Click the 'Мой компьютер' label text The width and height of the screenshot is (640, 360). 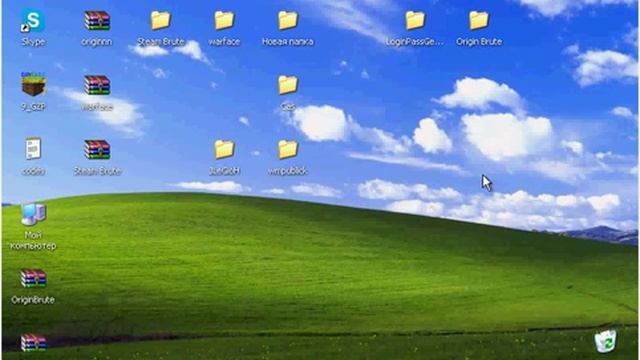(x=33, y=240)
